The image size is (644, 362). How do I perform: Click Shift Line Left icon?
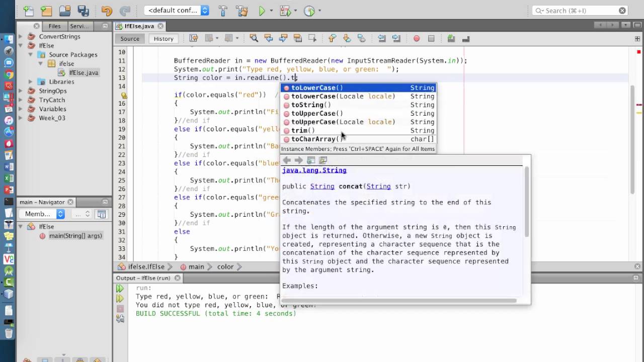pyautogui.click(x=381, y=38)
